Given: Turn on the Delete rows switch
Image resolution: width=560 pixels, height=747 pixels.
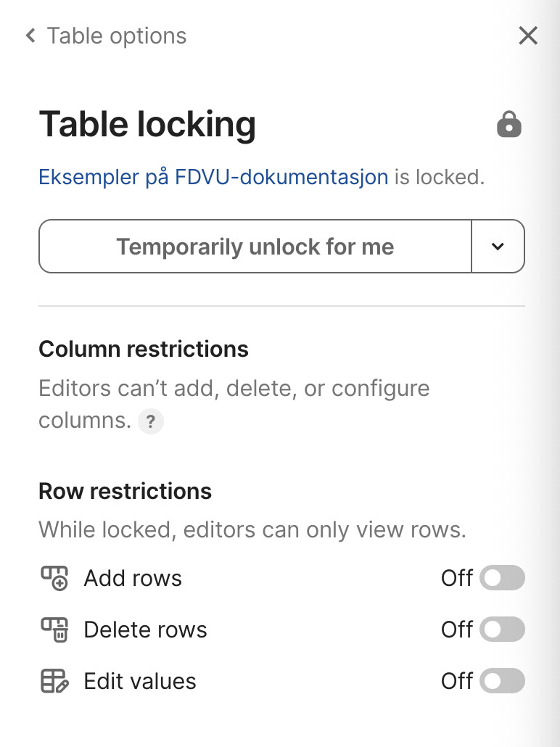Looking at the screenshot, I should tap(503, 630).
